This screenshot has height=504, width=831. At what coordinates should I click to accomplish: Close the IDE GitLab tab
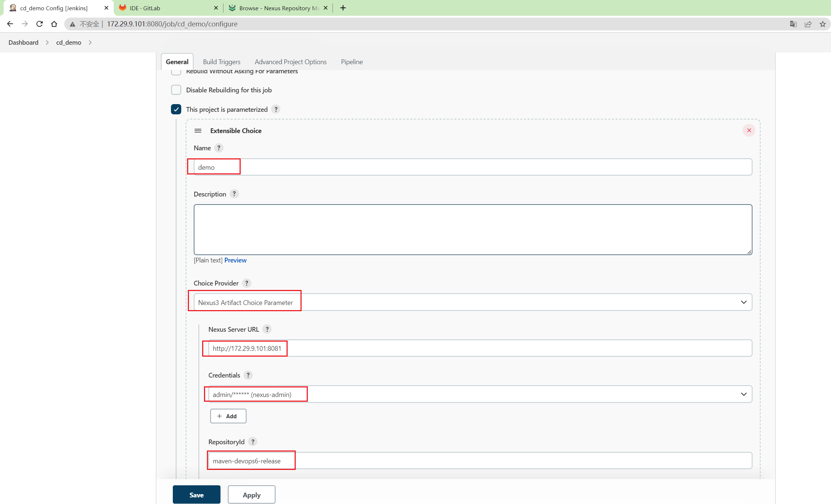click(216, 8)
